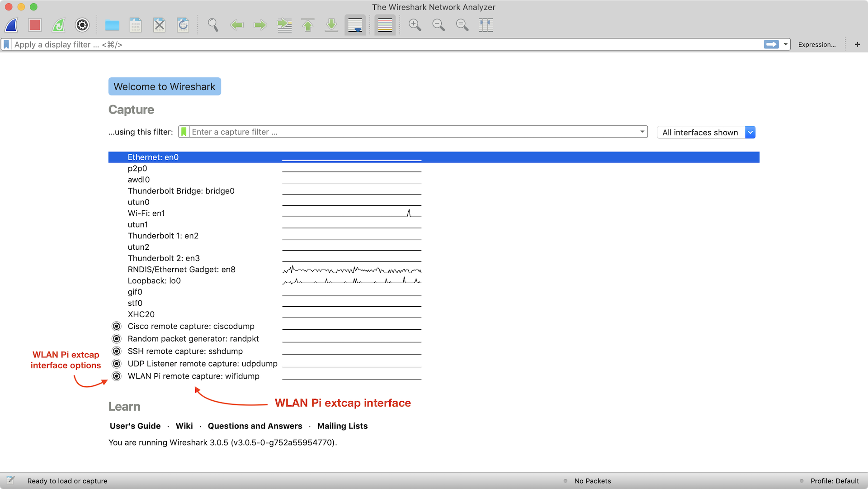Image resolution: width=868 pixels, height=489 pixels.
Task: Open the Wiki link
Action: pyautogui.click(x=184, y=426)
